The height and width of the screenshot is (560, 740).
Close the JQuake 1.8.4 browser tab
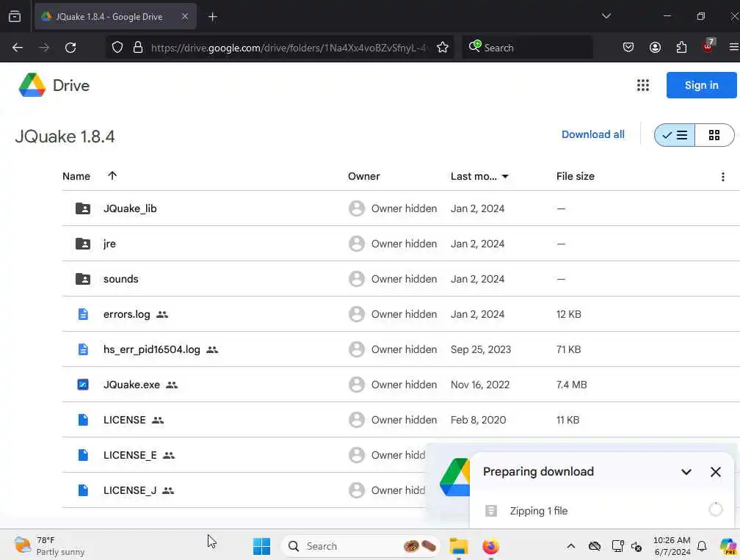coord(184,16)
